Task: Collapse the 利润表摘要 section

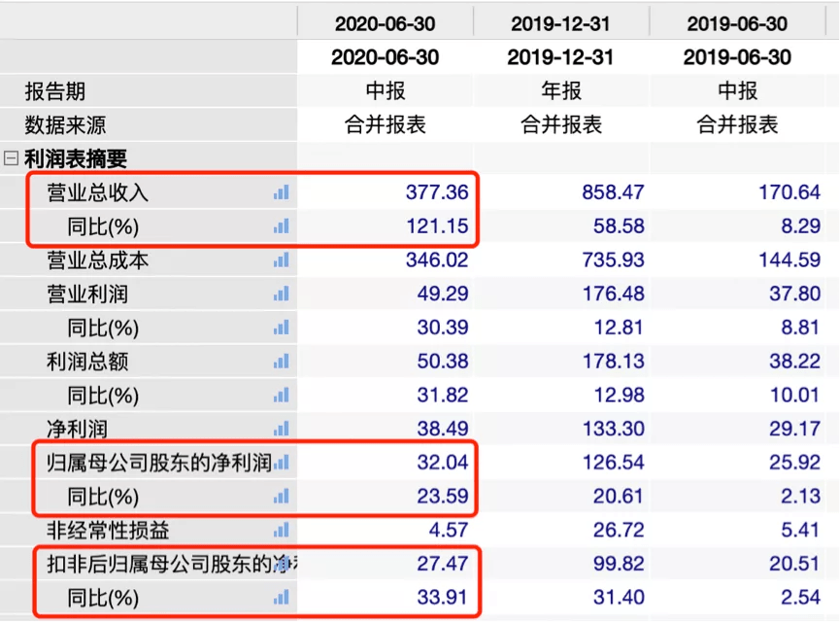Action: click(x=12, y=158)
